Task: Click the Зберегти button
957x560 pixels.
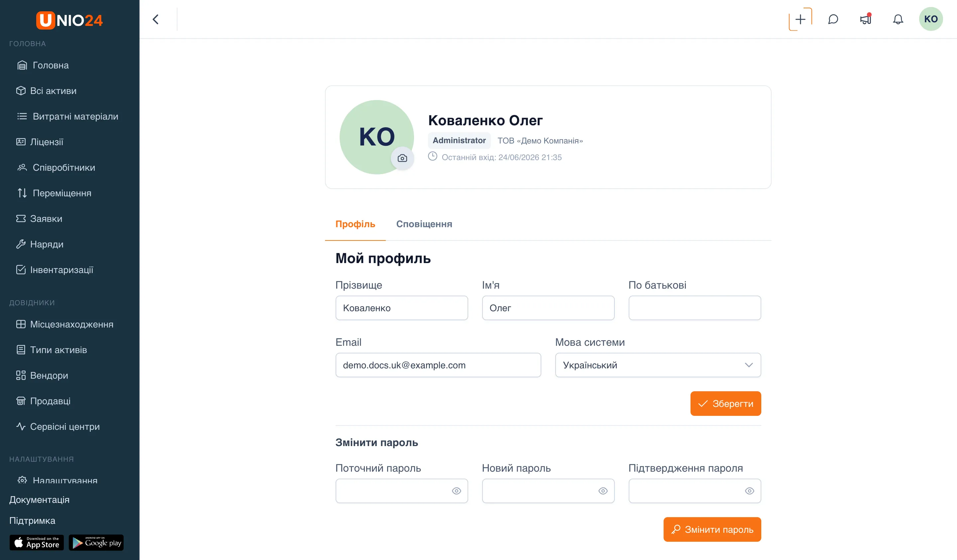Action: coord(726,404)
